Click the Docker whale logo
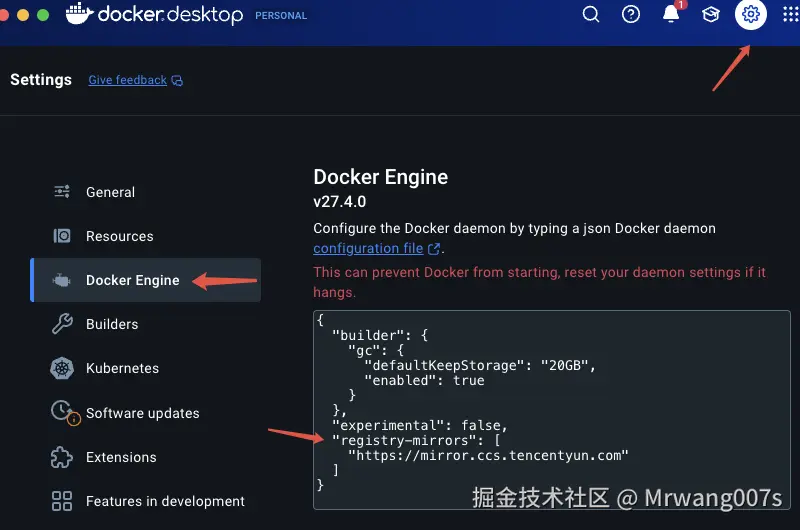 80,14
